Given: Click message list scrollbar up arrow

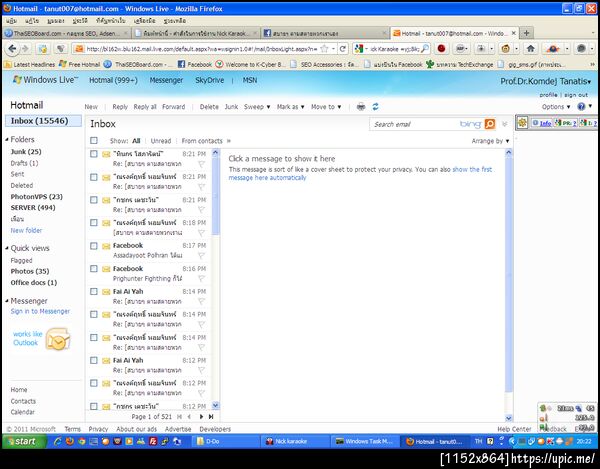Looking at the screenshot, I should point(215,153).
